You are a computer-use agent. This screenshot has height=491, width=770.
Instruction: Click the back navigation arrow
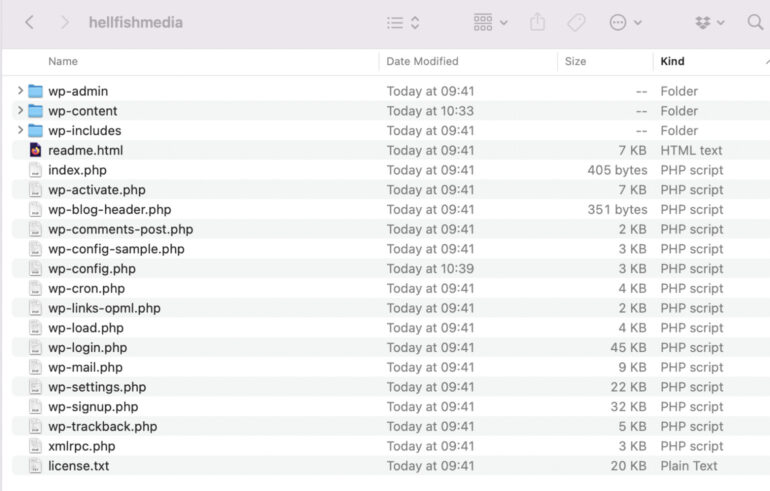click(29, 22)
